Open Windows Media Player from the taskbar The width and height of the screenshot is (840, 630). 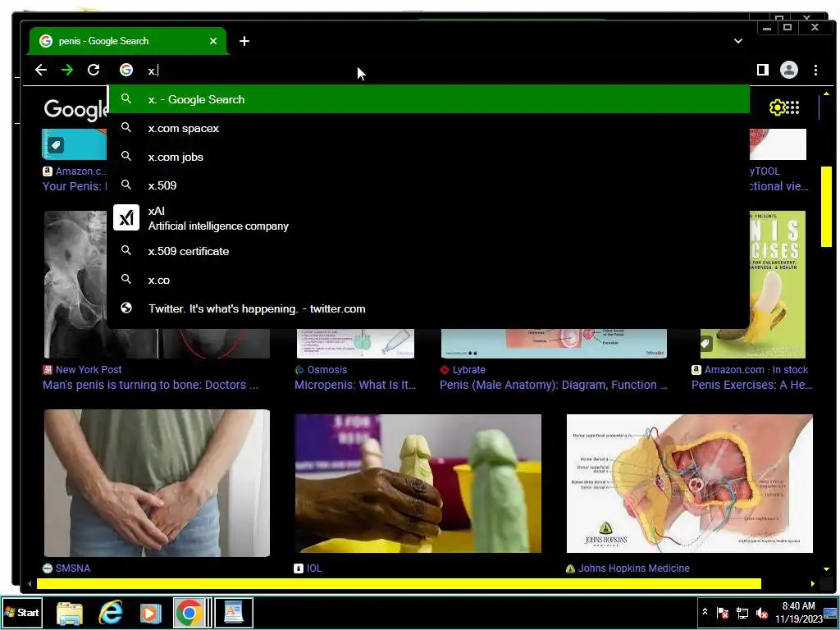pyautogui.click(x=151, y=613)
